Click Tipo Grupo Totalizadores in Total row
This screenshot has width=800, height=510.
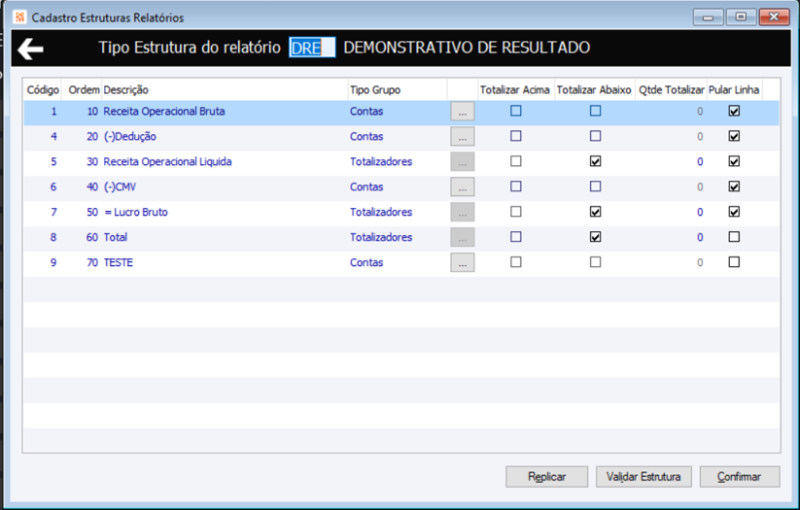pyautogui.click(x=381, y=237)
